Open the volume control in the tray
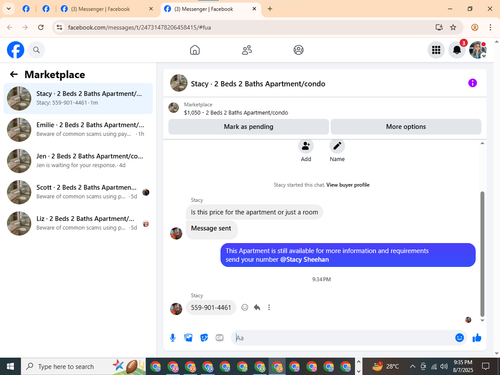500x375 pixels. [444, 367]
